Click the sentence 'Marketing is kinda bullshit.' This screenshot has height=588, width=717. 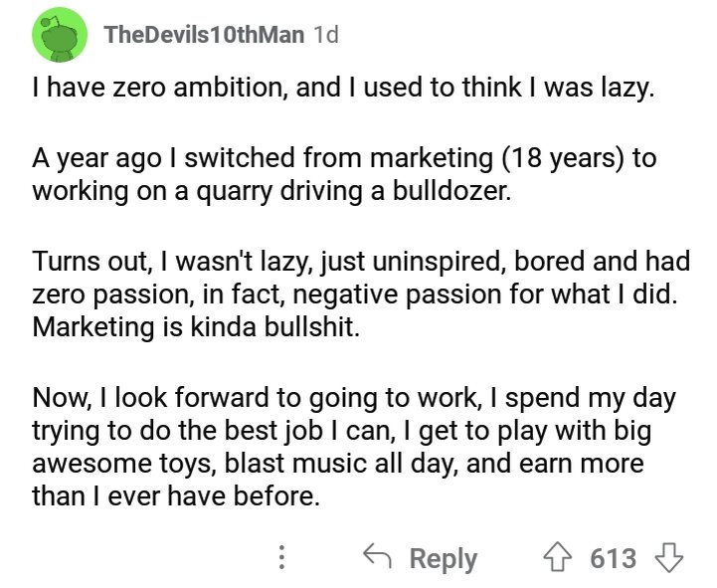pyautogui.click(x=196, y=327)
